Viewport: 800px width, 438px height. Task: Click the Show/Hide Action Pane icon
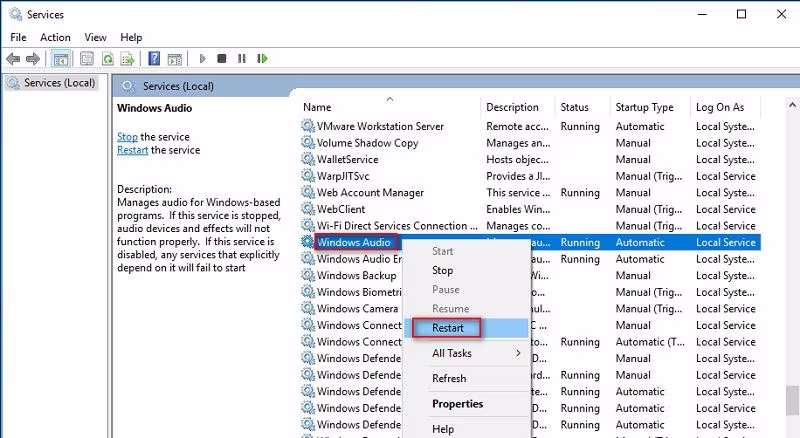(174, 59)
